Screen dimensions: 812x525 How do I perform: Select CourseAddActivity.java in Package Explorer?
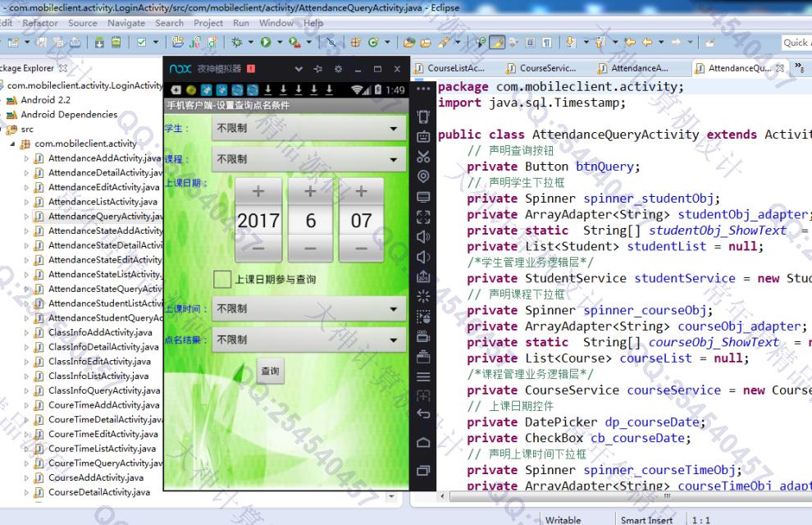click(x=96, y=477)
